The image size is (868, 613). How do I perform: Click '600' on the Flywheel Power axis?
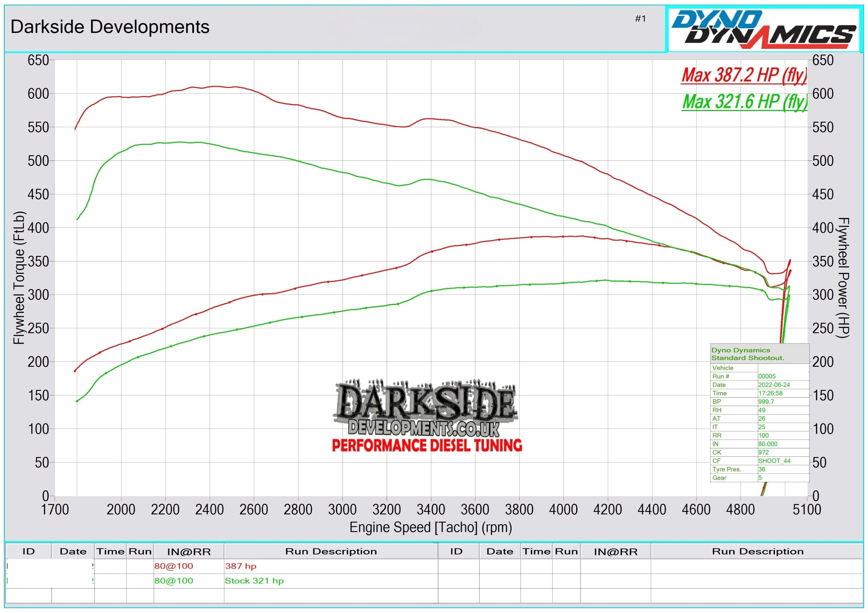(x=823, y=94)
